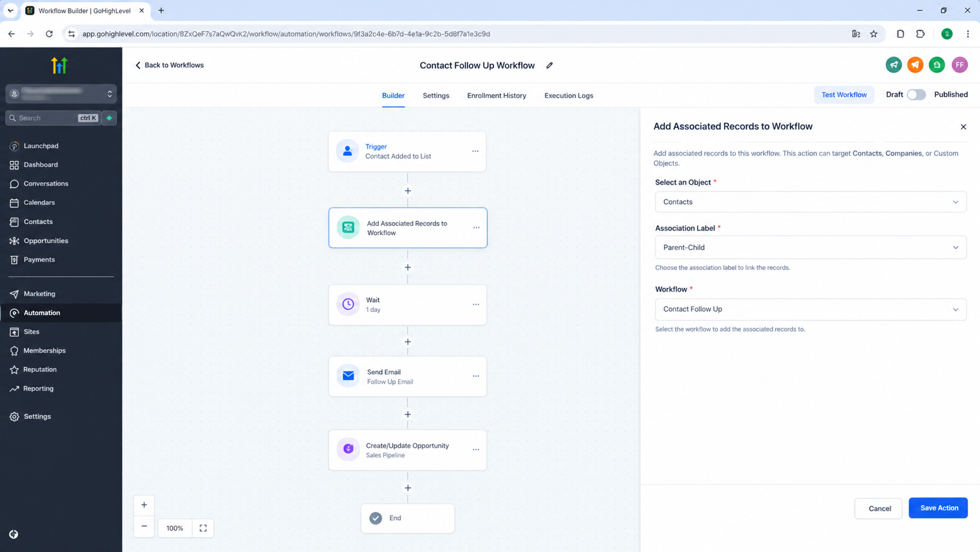980x552 pixels.
Task: Select the End node
Action: (407, 519)
